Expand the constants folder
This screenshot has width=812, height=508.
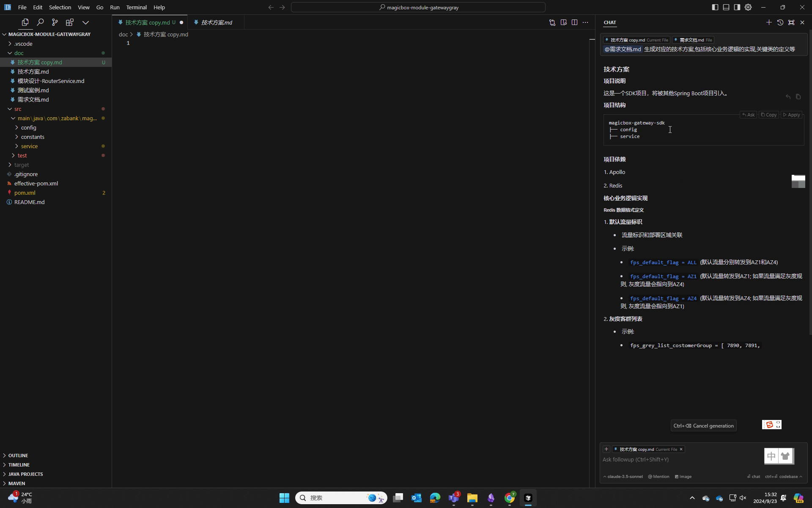tap(56, 137)
